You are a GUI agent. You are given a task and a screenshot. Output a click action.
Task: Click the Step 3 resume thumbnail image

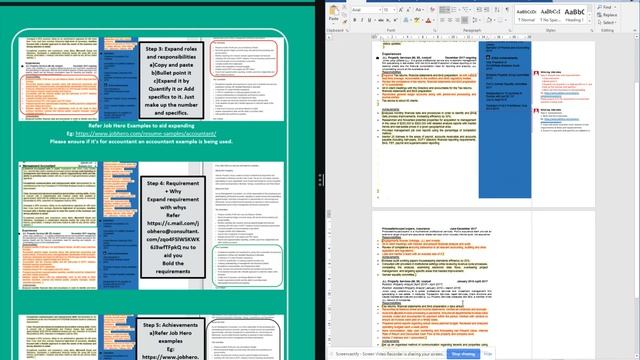(x=151, y=79)
